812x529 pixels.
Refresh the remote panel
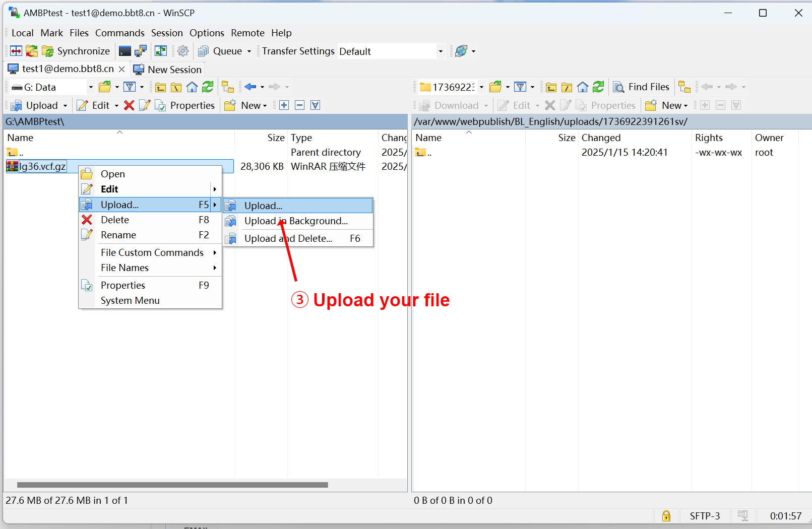tap(598, 87)
